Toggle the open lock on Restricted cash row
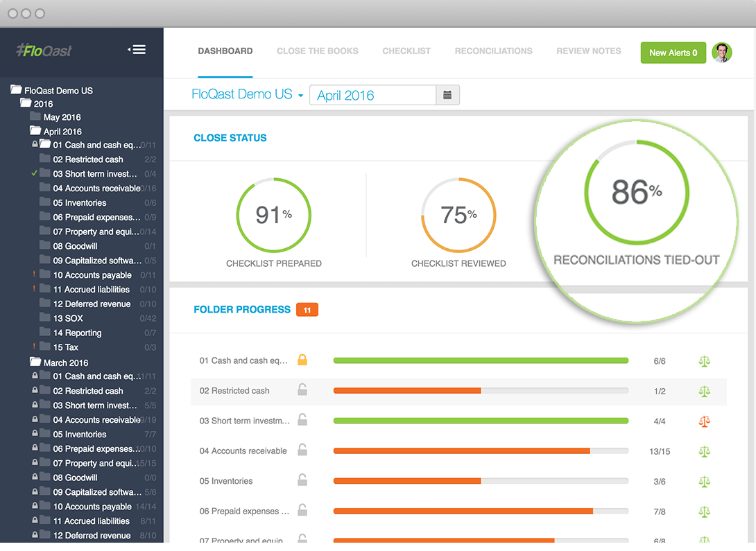Screen dimensions: 756x551 click(x=302, y=390)
